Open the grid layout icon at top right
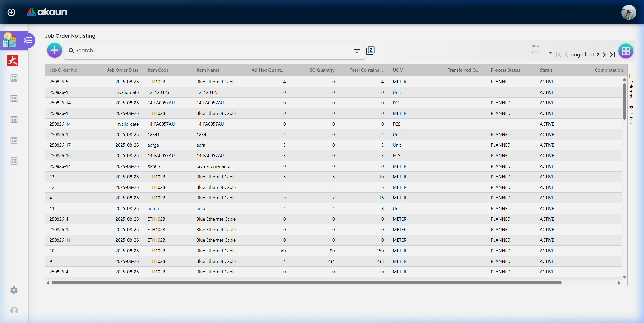Image resolution: width=644 pixels, height=323 pixels. [x=626, y=51]
